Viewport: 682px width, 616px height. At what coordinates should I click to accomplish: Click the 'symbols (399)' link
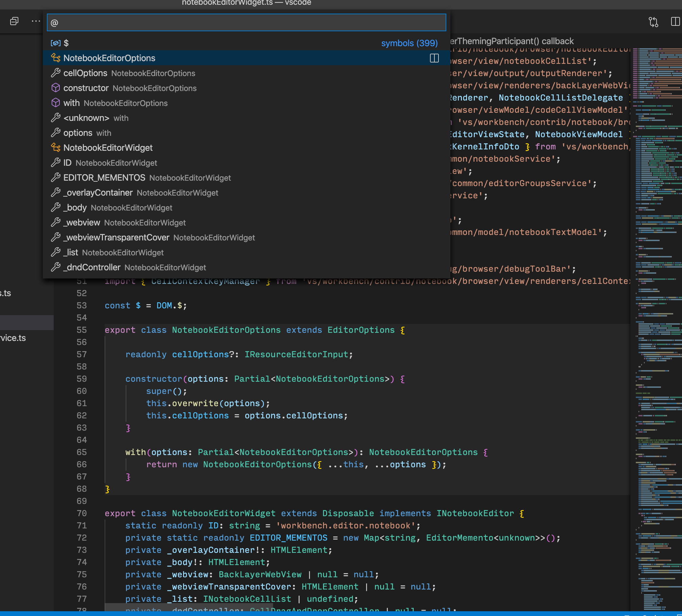[x=409, y=43]
